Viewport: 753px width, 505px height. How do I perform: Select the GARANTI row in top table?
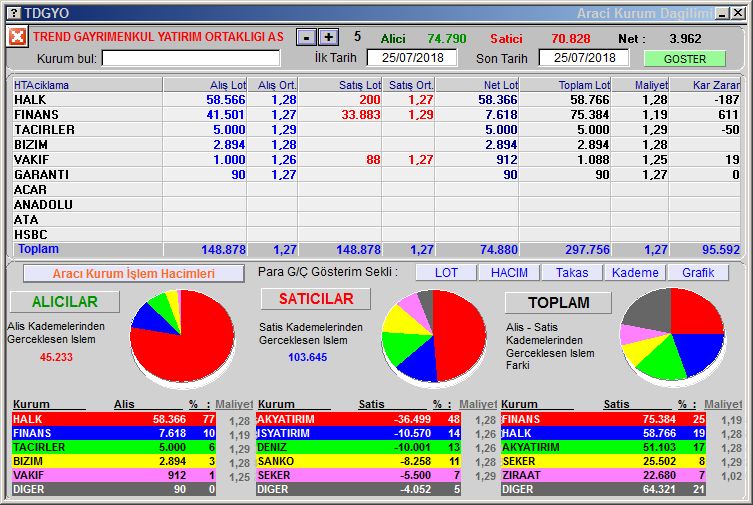376,174
